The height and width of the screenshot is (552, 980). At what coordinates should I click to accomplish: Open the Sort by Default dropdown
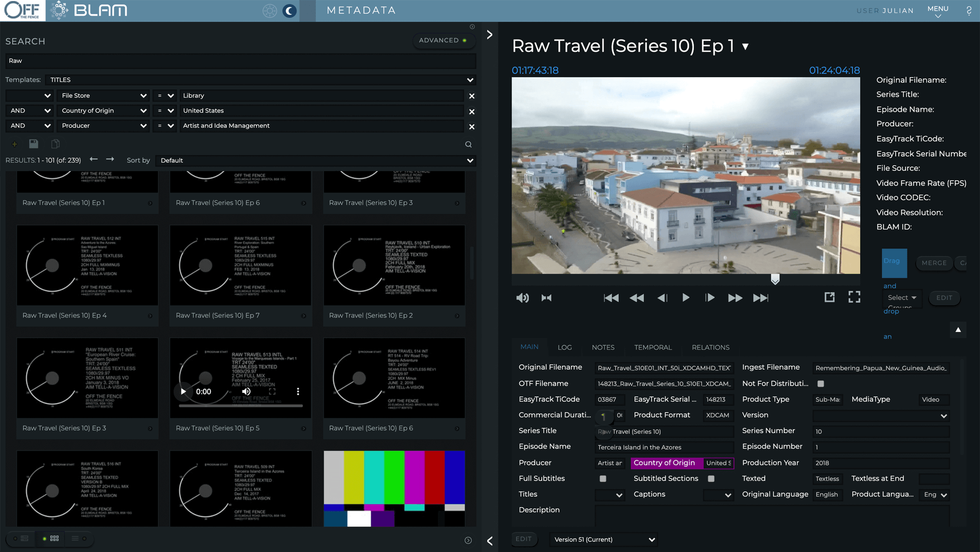pos(316,161)
